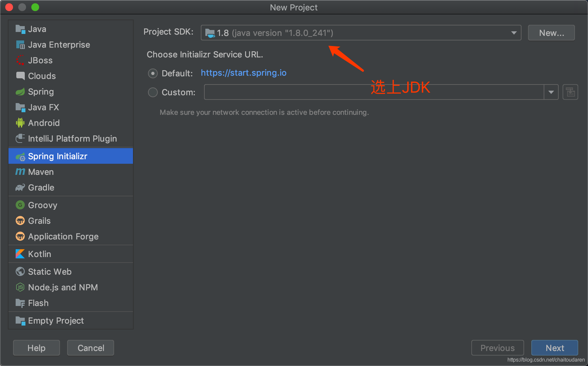Click the 'Custom:' radio label text
Image resolution: width=588 pixels, height=366 pixels.
coord(179,92)
